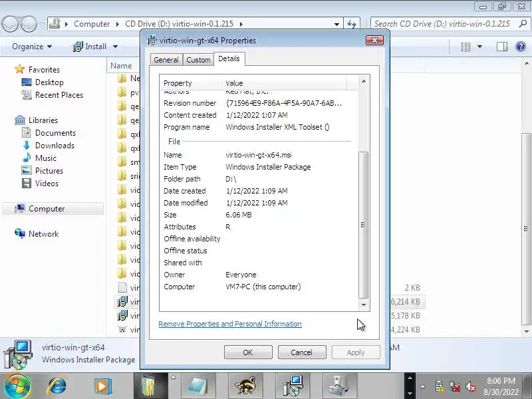This screenshot has width=532, height=399.
Task: Click the refresh button beside address bar
Action: pos(352,24)
